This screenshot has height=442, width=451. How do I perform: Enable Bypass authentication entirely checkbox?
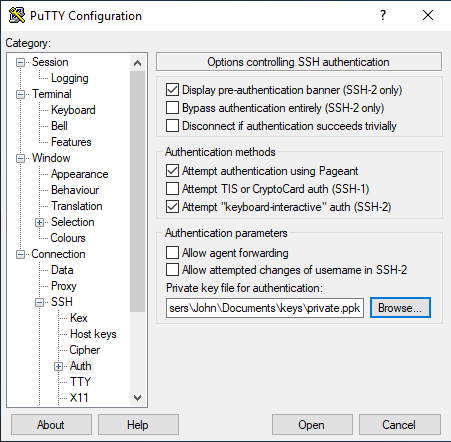pos(172,108)
